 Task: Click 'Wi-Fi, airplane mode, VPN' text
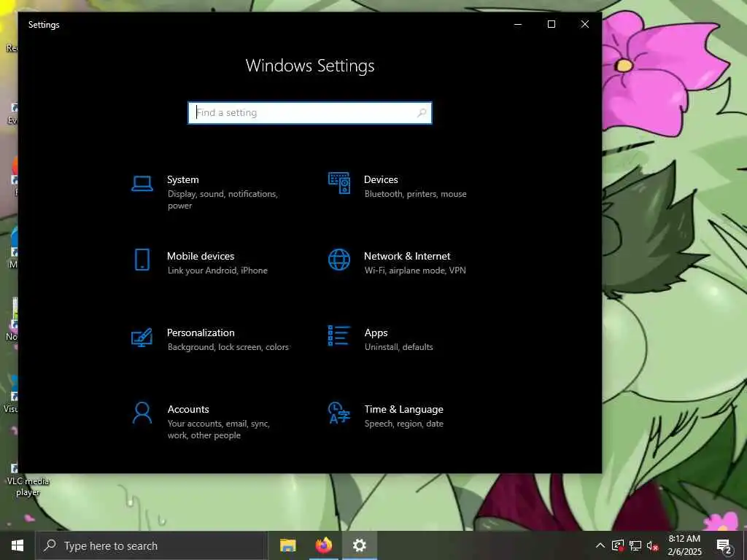[x=415, y=271]
